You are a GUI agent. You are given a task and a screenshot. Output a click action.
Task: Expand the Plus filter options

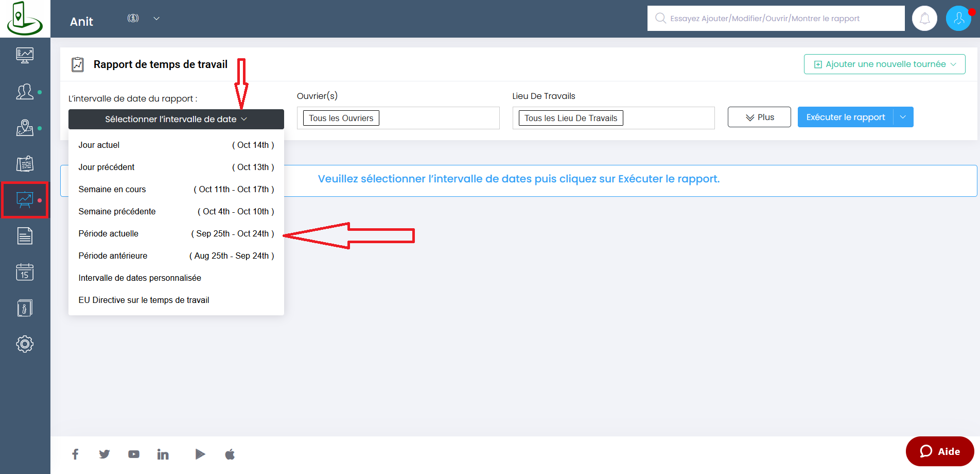pyautogui.click(x=759, y=117)
